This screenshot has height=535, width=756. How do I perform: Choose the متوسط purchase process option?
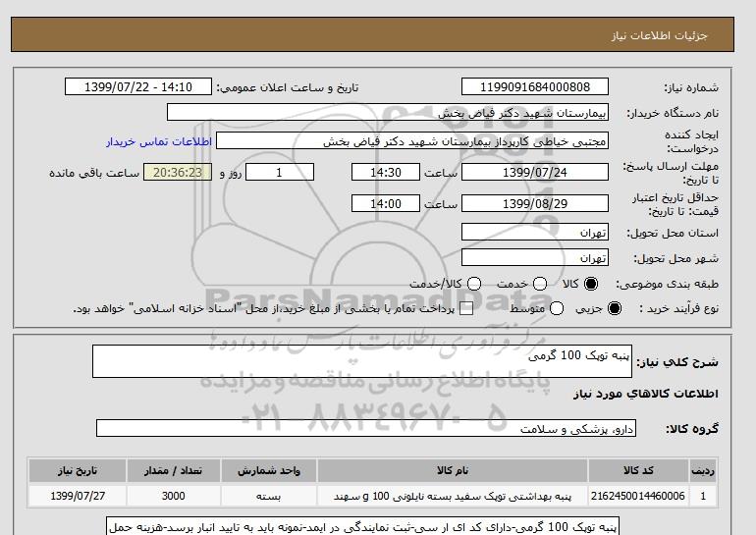coord(557,308)
